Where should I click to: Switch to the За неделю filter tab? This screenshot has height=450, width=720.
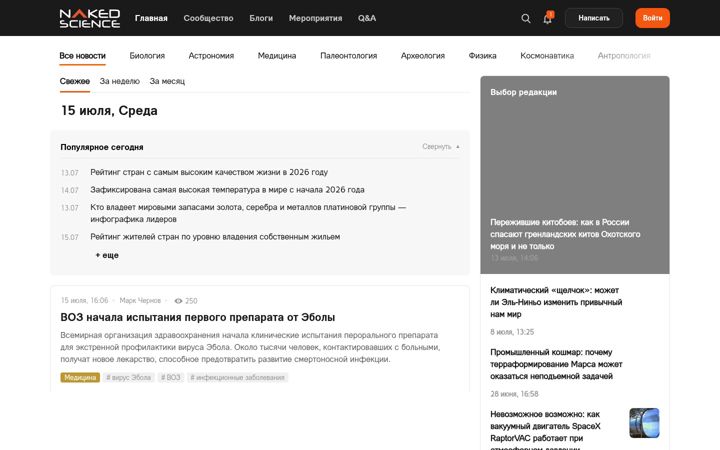pyautogui.click(x=119, y=81)
